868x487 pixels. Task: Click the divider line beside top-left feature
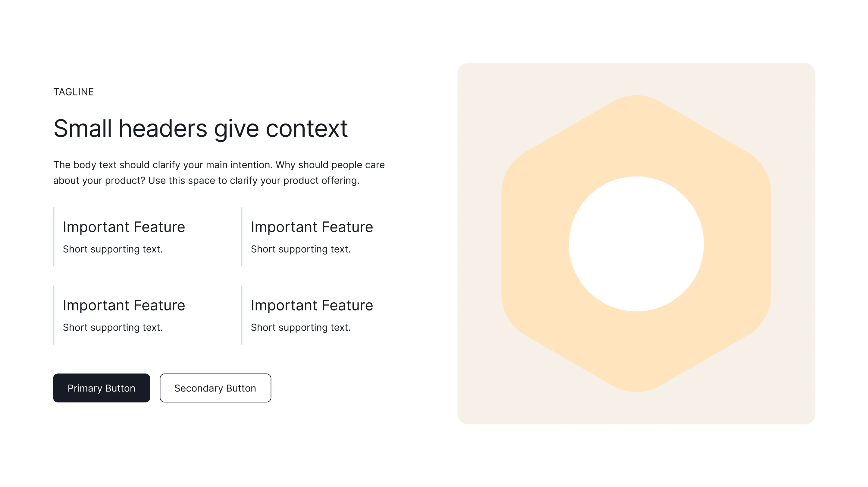pos(54,237)
